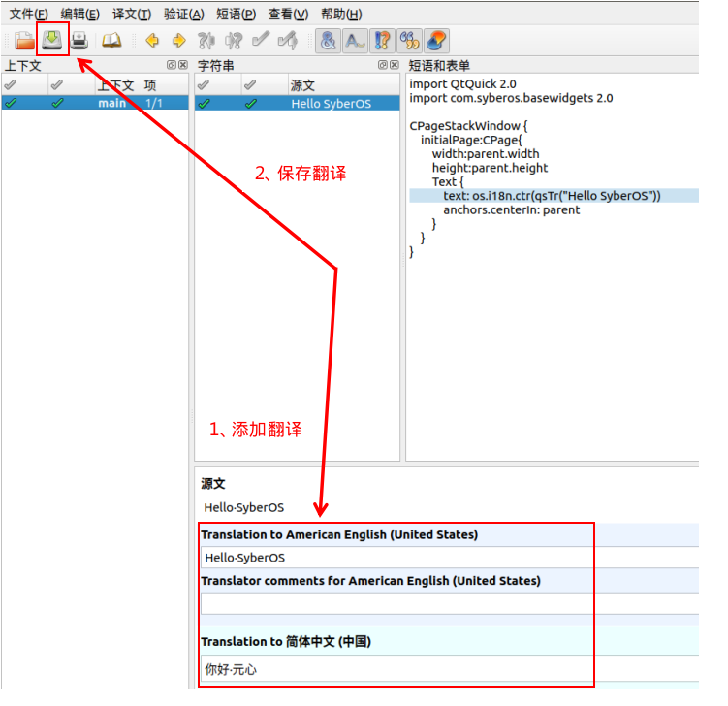Toggle place marker validation icon

pos(409,41)
